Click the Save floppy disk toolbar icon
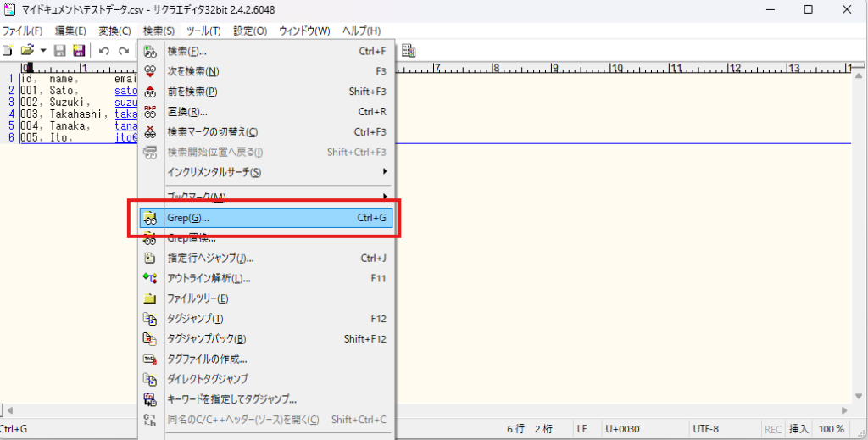The height and width of the screenshot is (440, 868). [x=60, y=51]
